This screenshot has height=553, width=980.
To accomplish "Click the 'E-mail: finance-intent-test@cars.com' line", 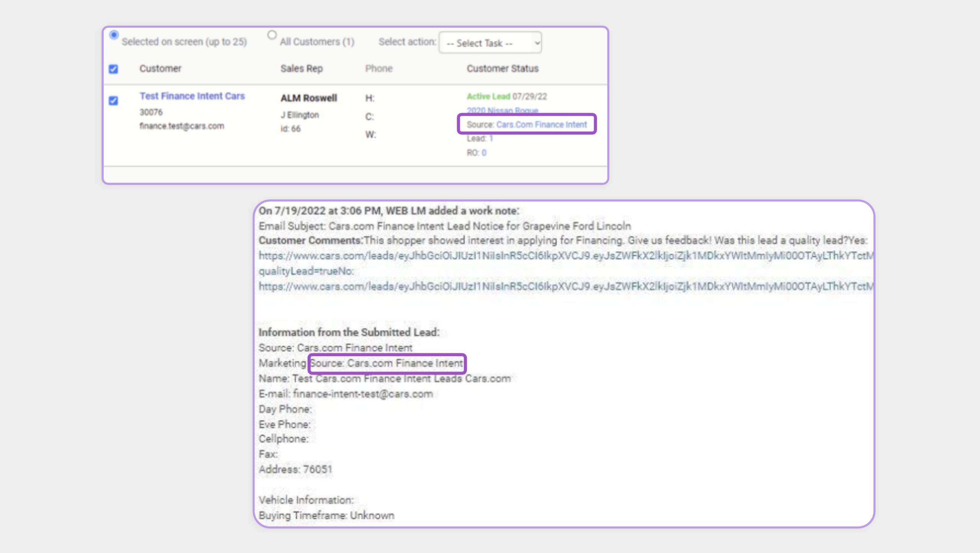I will pos(346,394).
